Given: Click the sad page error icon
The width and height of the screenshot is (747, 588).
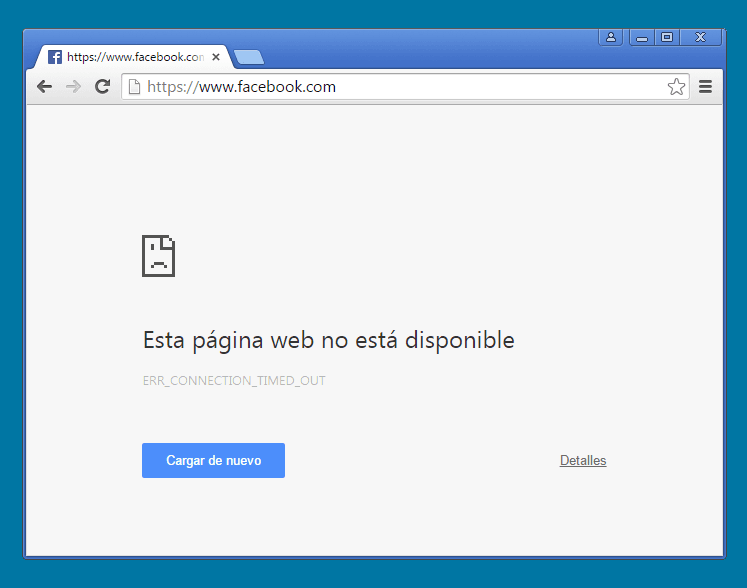Looking at the screenshot, I should click(159, 256).
